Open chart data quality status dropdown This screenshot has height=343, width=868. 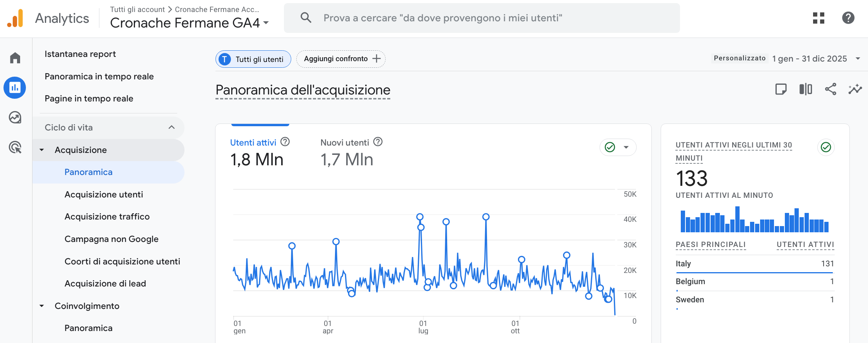pos(618,147)
